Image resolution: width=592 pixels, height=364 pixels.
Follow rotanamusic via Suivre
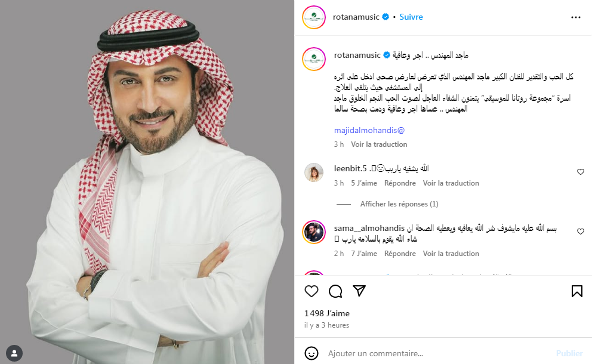(411, 17)
